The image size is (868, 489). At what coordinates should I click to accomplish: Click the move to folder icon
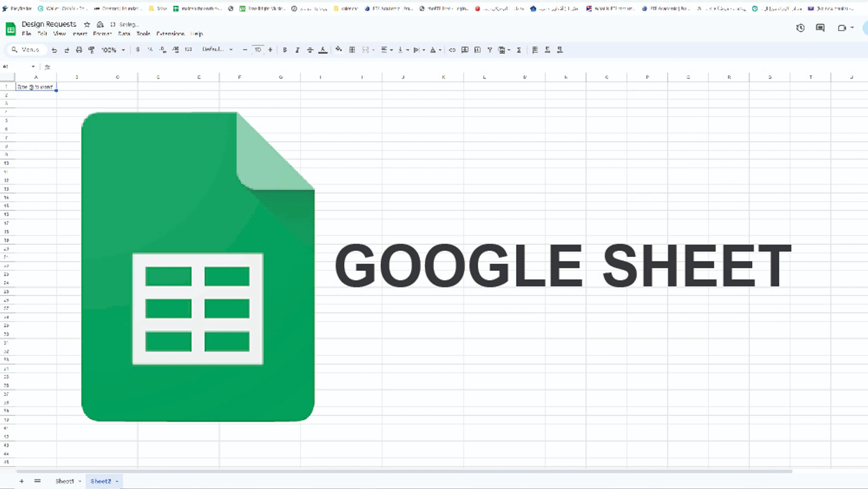tap(100, 24)
